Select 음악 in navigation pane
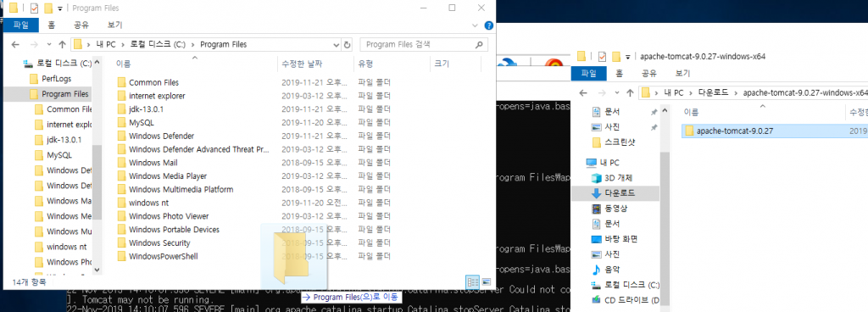This screenshot has height=312, width=868. click(x=606, y=270)
